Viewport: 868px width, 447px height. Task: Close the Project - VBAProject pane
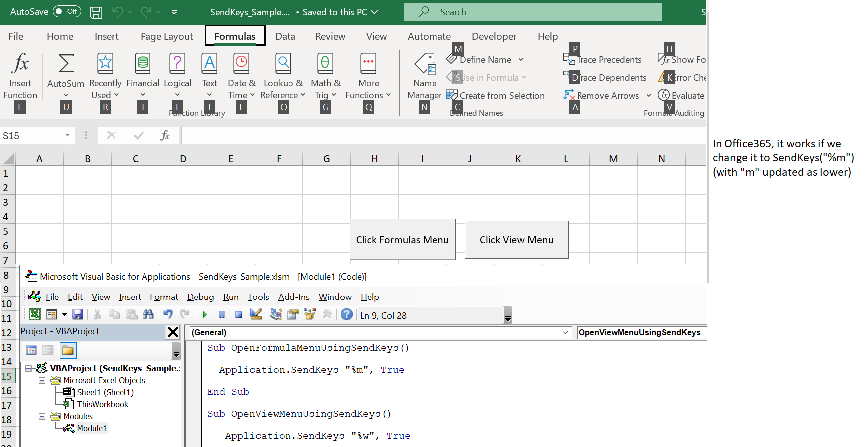(x=173, y=332)
